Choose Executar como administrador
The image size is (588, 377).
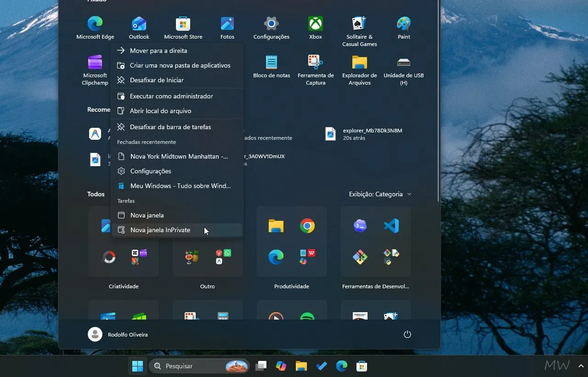point(177,96)
